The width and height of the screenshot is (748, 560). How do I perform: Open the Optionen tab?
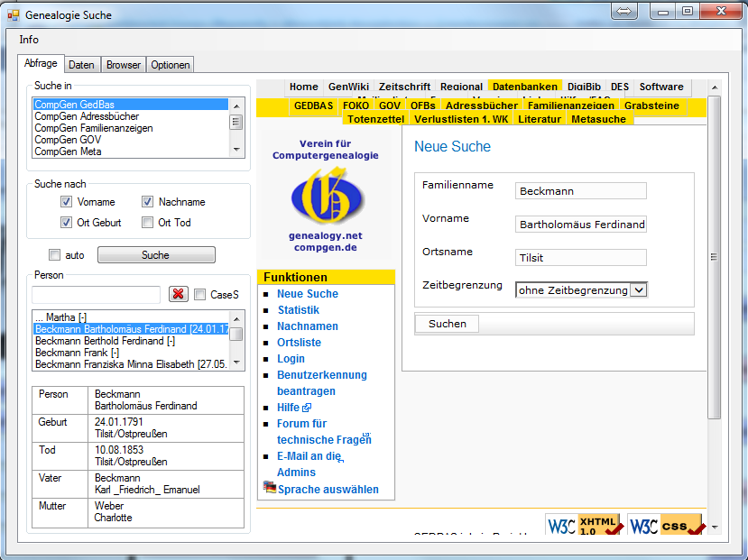(171, 65)
